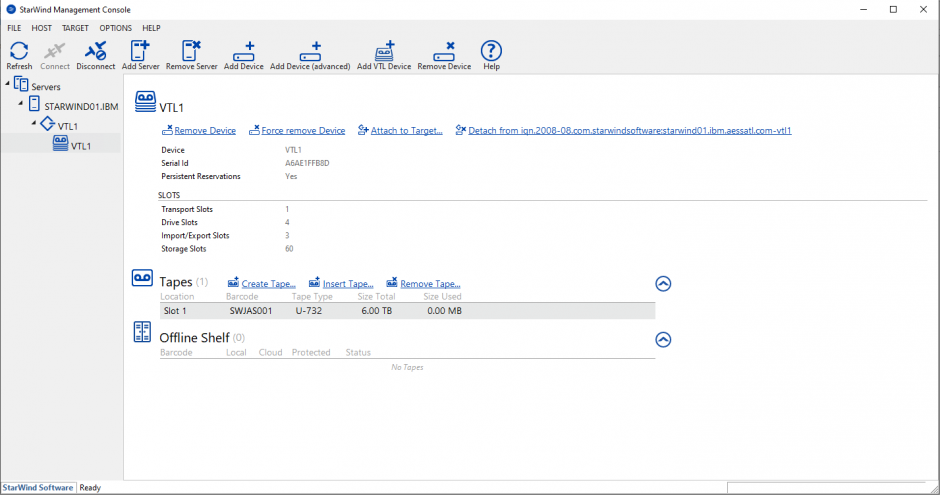The height and width of the screenshot is (495, 940).
Task: Select the Servers root label in the tree
Action: click(46, 87)
